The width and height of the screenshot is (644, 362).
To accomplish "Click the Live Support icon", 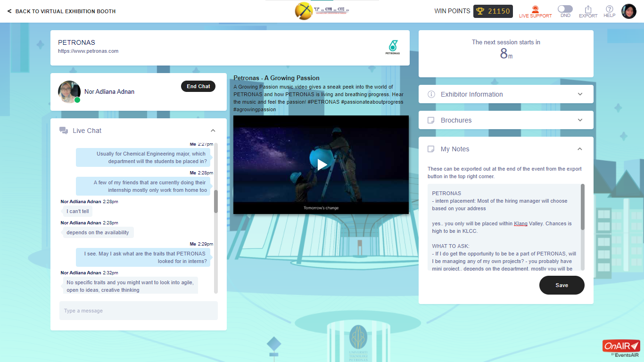I will pyautogui.click(x=535, y=11).
